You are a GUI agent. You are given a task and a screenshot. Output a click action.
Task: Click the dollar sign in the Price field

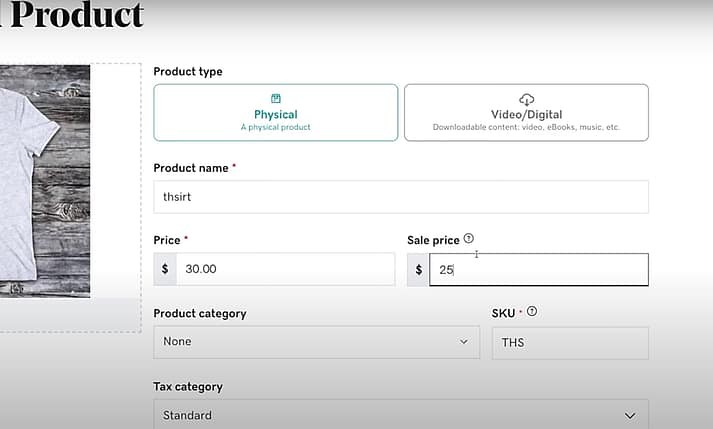pyautogui.click(x=165, y=269)
